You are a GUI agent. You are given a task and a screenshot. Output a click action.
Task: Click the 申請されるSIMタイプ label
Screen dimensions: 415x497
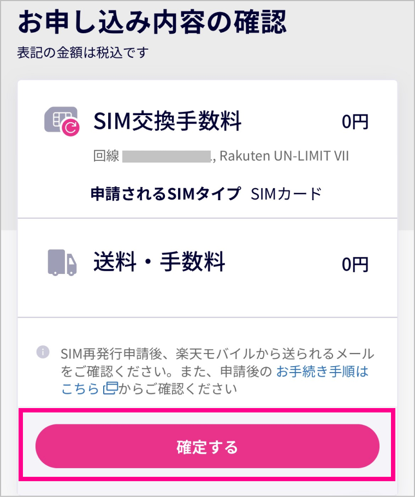[x=166, y=194]
